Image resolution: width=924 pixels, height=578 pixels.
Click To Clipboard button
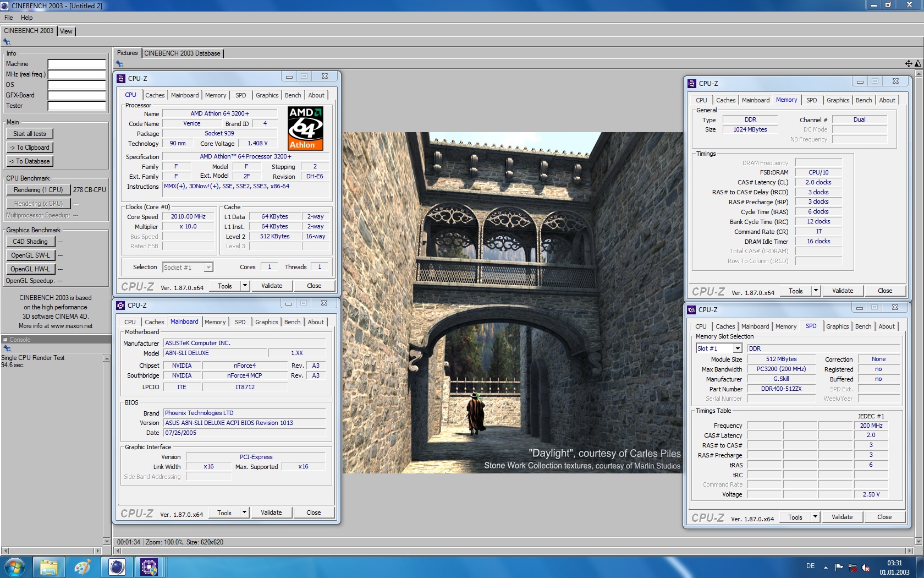30,148
